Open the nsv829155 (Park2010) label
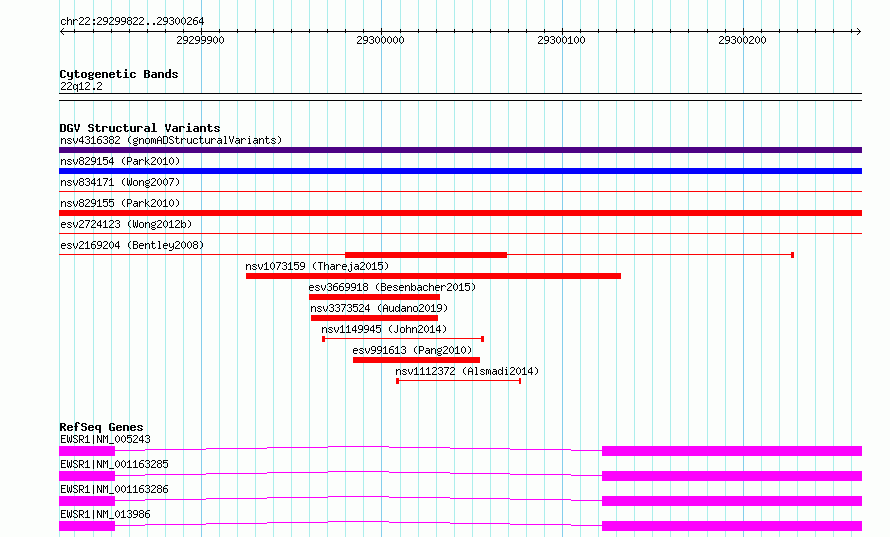The image size is (890, 537). pos(120,203)
